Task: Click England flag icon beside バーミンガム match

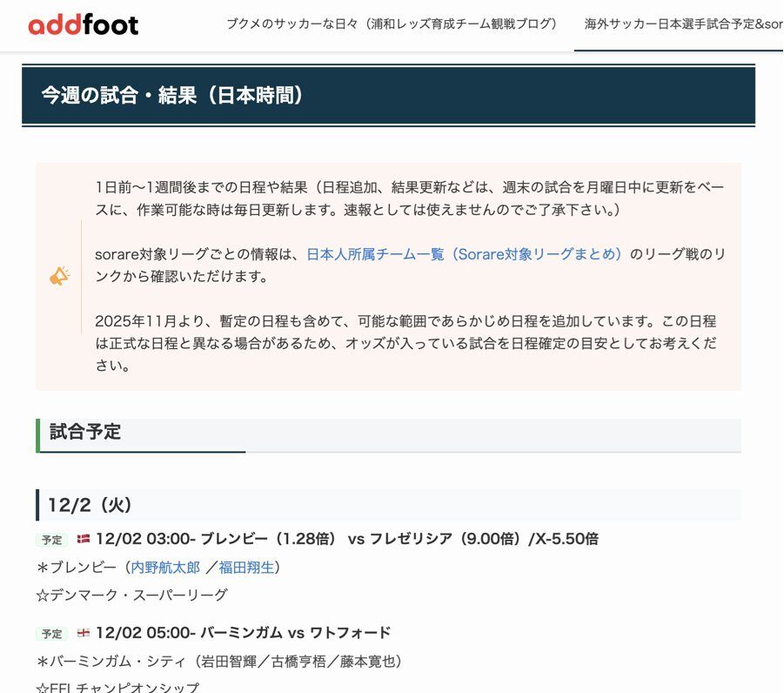Action: pyautogui.click(x=84, y=633)
